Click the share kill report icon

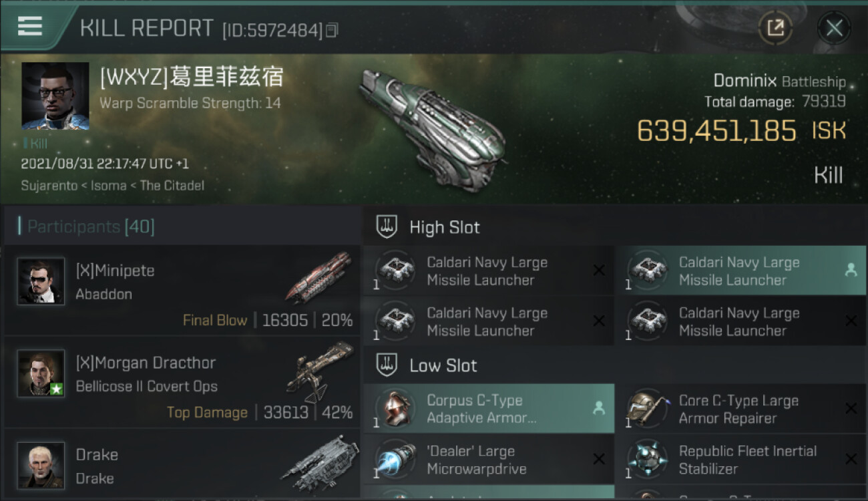click(x=775, y=28)
